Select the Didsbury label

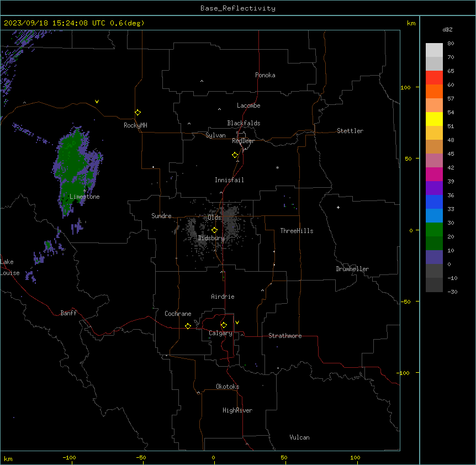click(x=211, y=238)
